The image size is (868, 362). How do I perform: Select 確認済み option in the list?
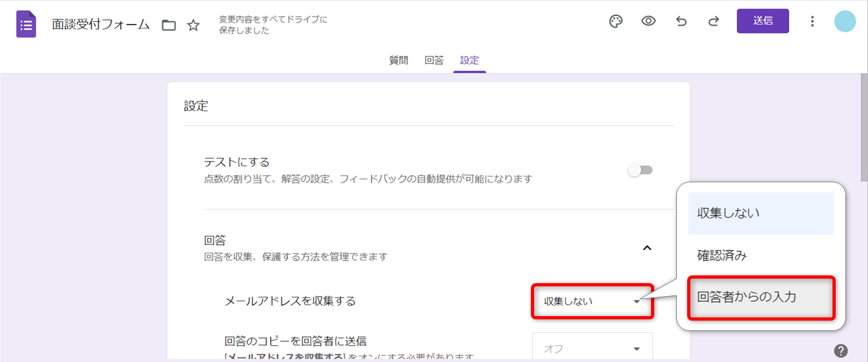pos(761,255)
